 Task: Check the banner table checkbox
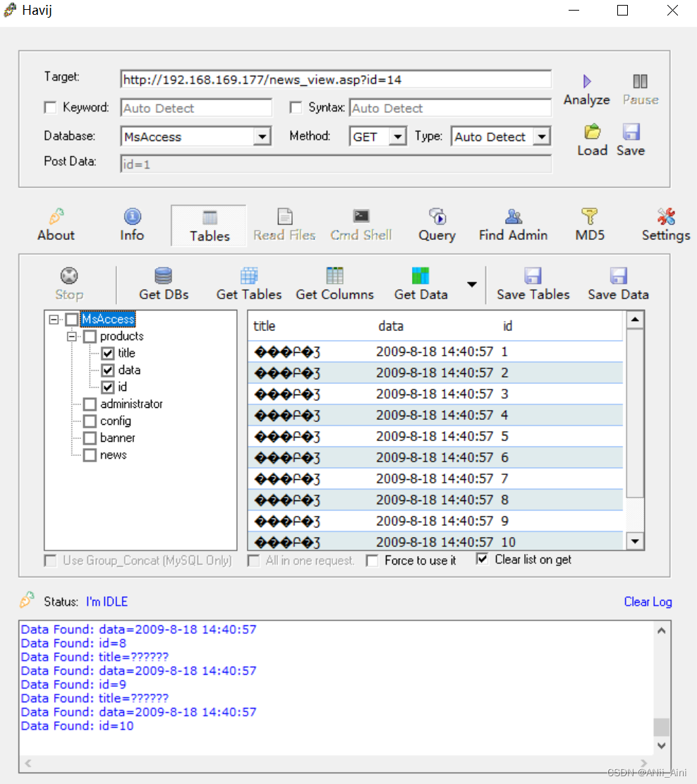90,438
